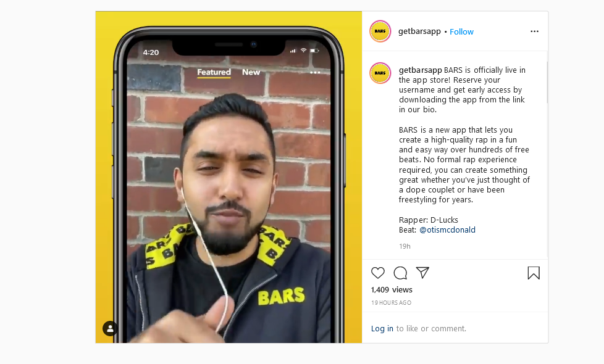The height and width of the screenshot is (364, 604).
Task: Click the BARS profile avatar in the header
Action: point(380,31)
